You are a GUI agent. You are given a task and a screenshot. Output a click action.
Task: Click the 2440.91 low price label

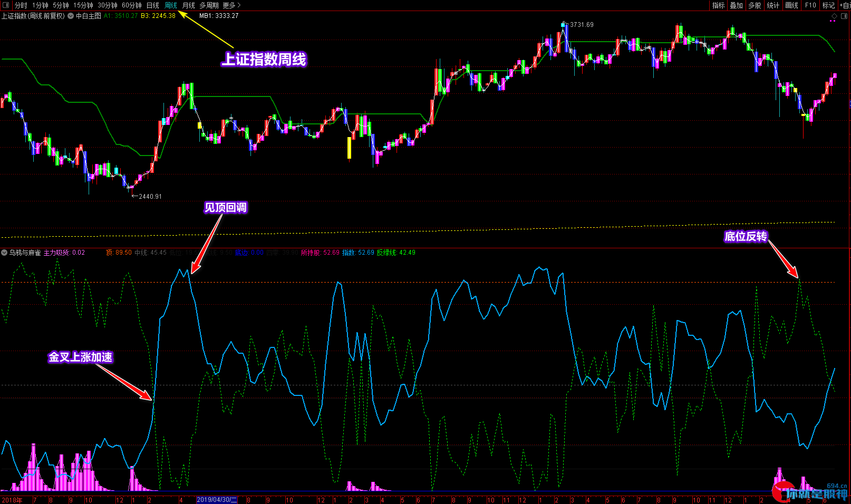pos(150,197)
